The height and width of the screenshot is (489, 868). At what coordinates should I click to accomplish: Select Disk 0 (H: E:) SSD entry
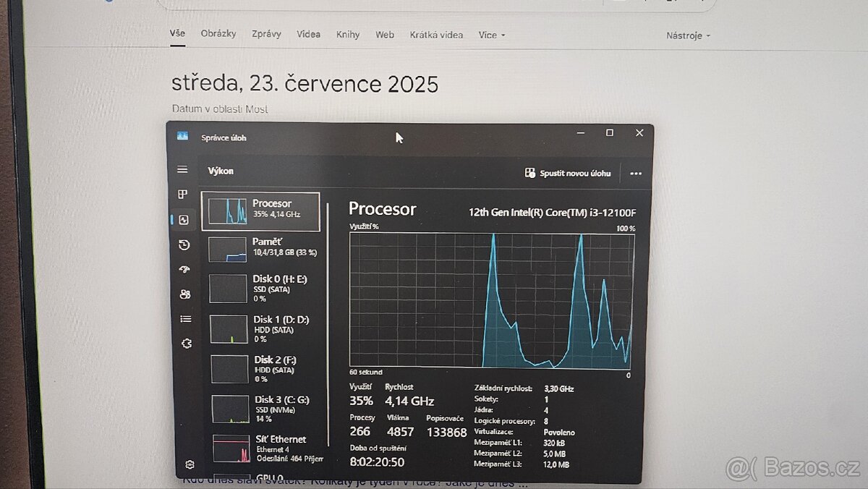[x=263, y=288]
